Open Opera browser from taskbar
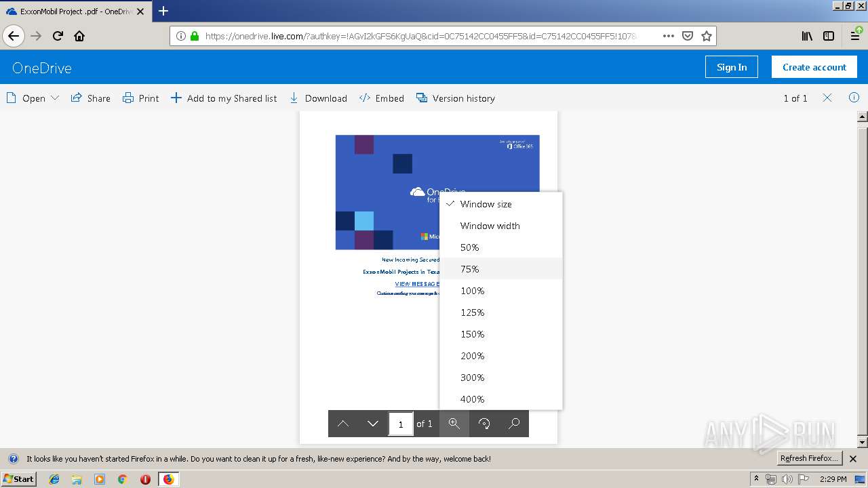 click(145, 479)
